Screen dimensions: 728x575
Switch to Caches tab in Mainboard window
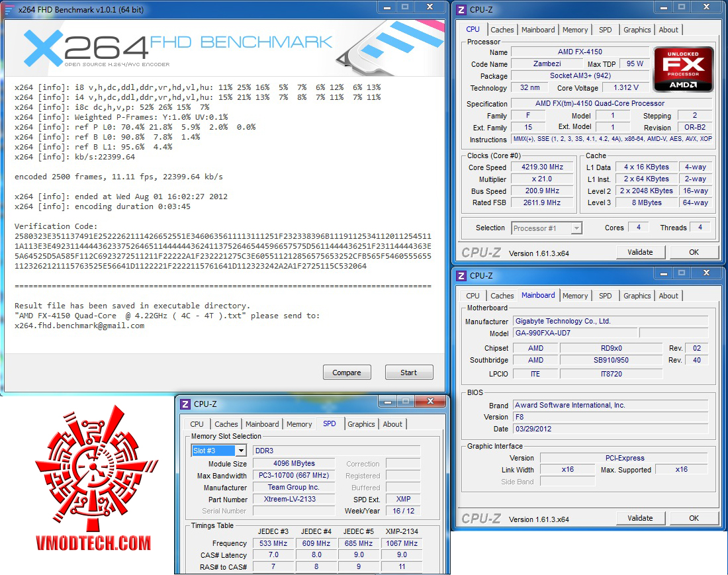502,296
